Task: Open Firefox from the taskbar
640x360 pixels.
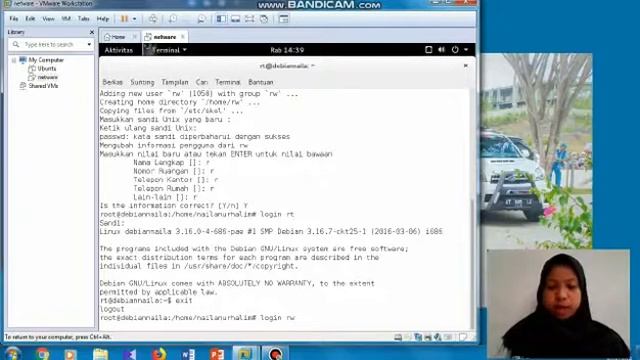Action: pyautogui.click(x=159, y=353)
